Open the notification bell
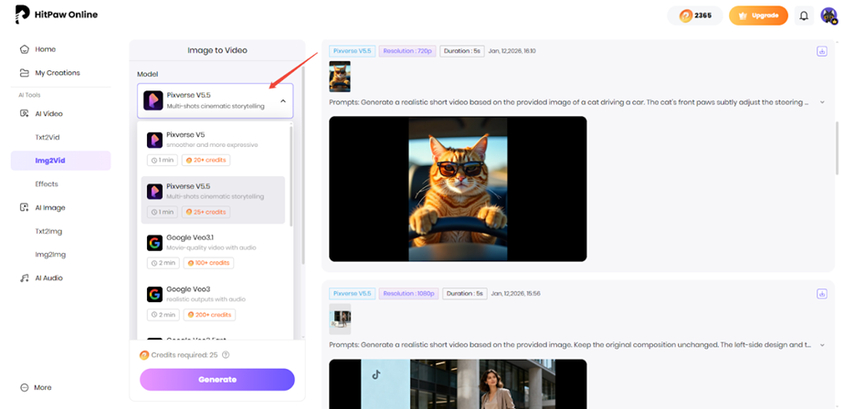This screenshot has height=409, width=855. pyautogui.click(x=804, y=16)
